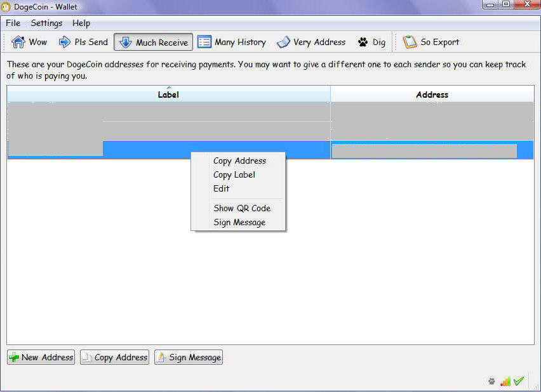The width and height of the screenshot is (541, 392).
Task: Open the Very Address book
Action: pos(311,42)
